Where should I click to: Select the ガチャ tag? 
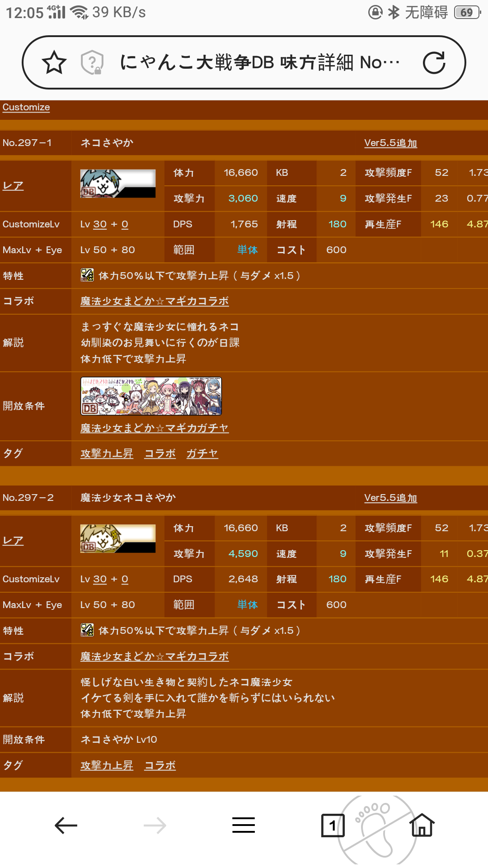click(202, 453)
